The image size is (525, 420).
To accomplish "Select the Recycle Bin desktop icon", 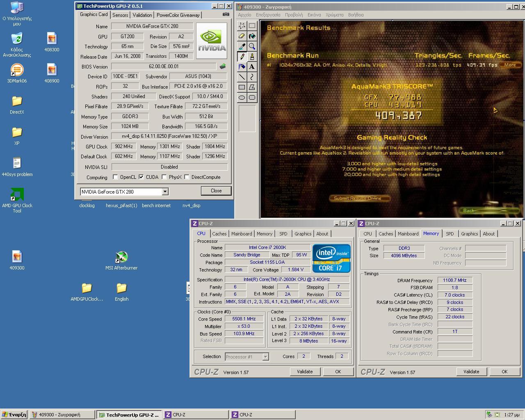I will coord(17,45).
